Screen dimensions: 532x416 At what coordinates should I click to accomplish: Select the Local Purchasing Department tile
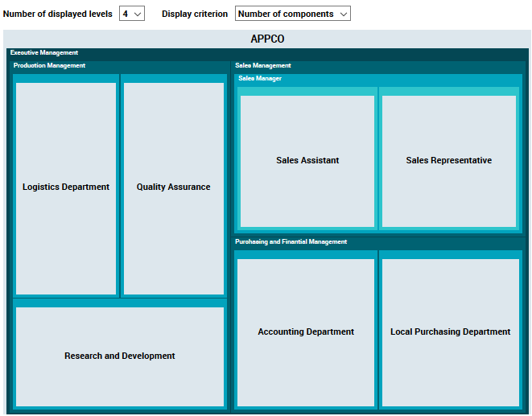pyautogui.click(x=450, y=332)
